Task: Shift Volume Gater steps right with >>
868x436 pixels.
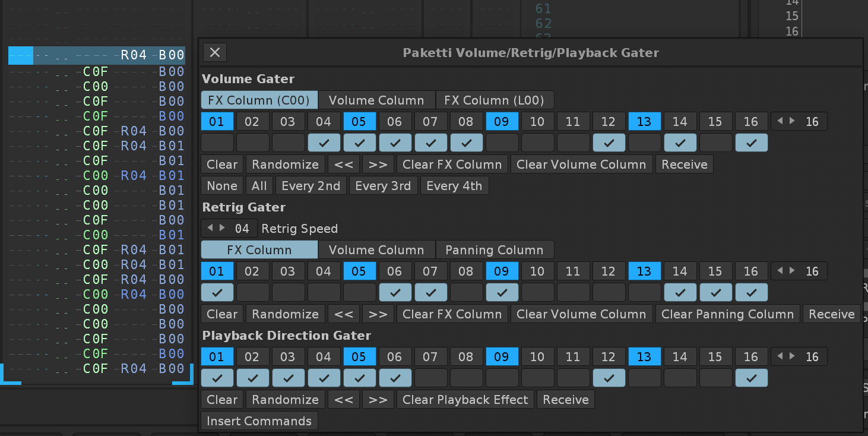Action: coord(378,165)
